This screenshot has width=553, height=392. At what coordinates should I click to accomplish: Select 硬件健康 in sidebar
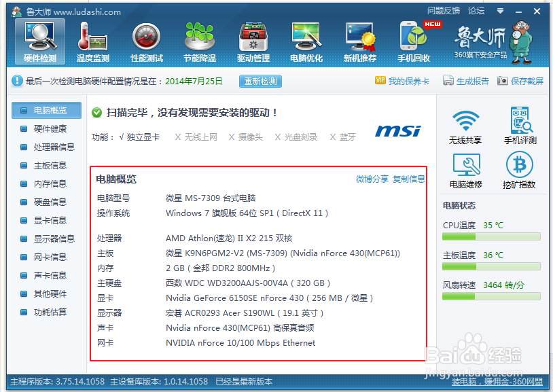[x=47, y=129]
